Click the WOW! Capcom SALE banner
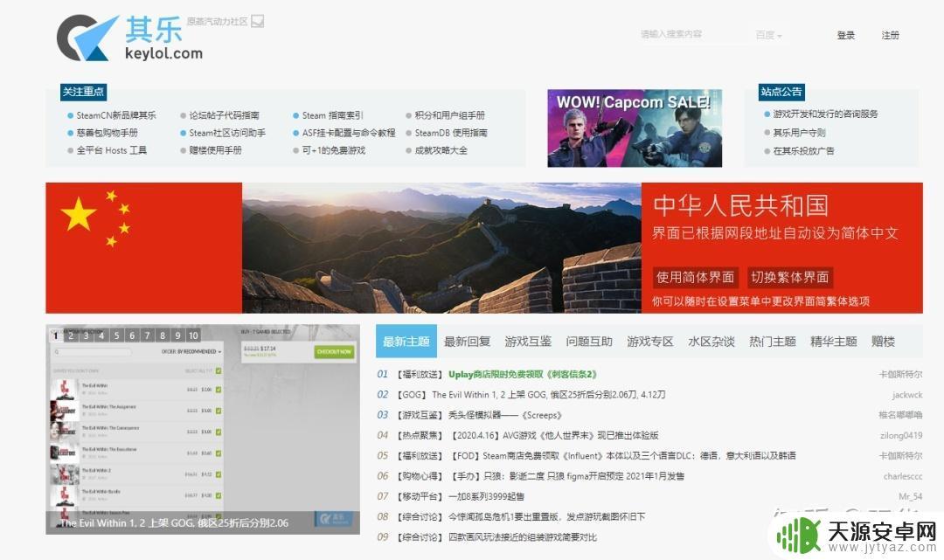This screenshot has height=560, width=944. [x=635, y=128]
